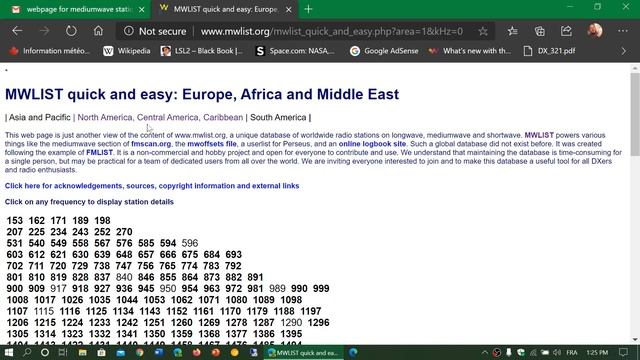Viewport: 640px width, 360px height.
Task: Close the webpage for mediumwave tab
Action: pyautogui.click(x=142, y=9)
